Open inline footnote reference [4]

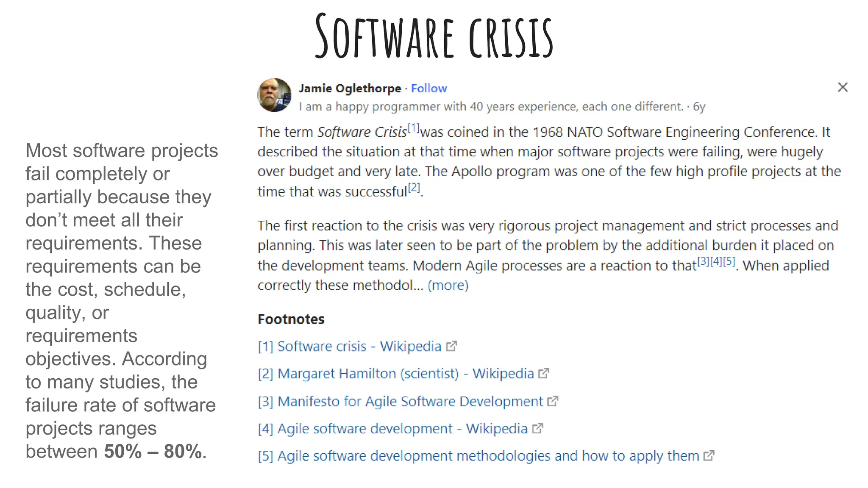(x=716, y=261)
